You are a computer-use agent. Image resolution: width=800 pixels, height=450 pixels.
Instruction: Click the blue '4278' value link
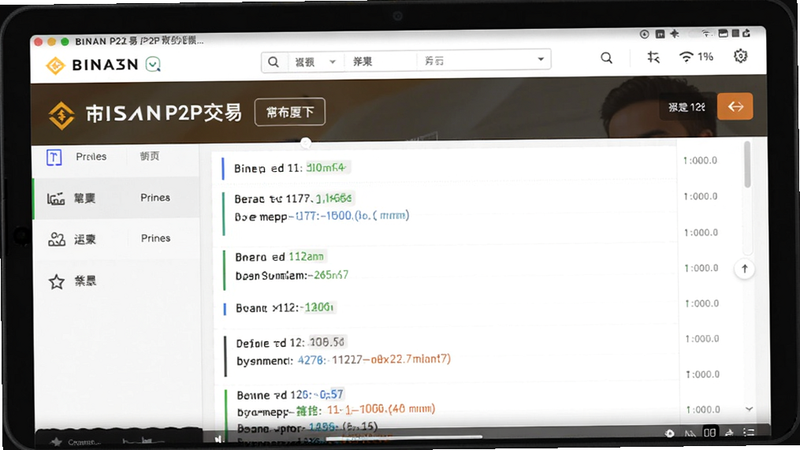click(x=311, y=360)
